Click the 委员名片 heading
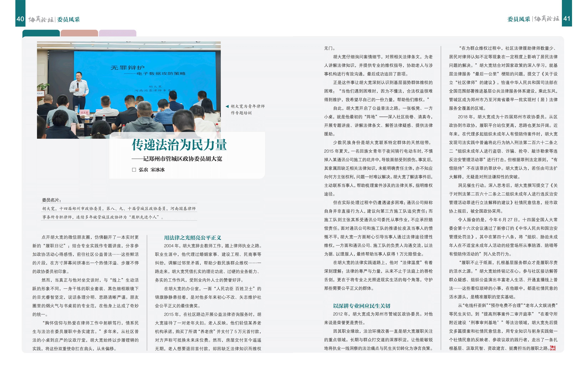 click(51, 200)
